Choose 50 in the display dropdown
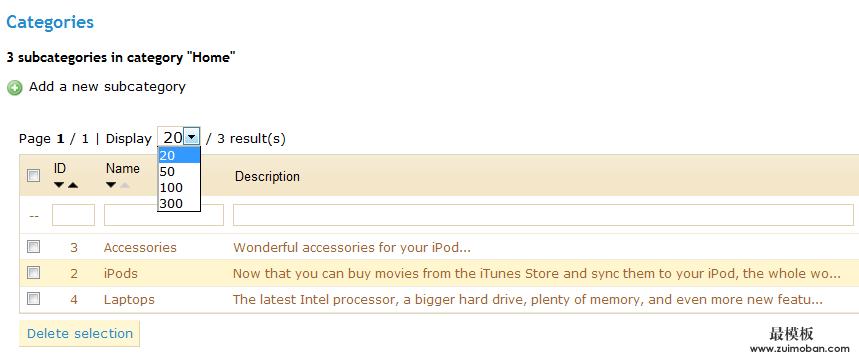This screenshot has width=859, height=362. (x=179, y=172)
